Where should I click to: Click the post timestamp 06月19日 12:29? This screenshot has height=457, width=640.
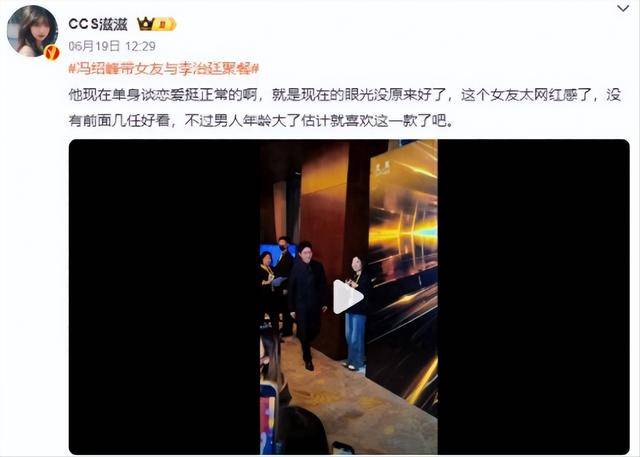tap(112, 46)
